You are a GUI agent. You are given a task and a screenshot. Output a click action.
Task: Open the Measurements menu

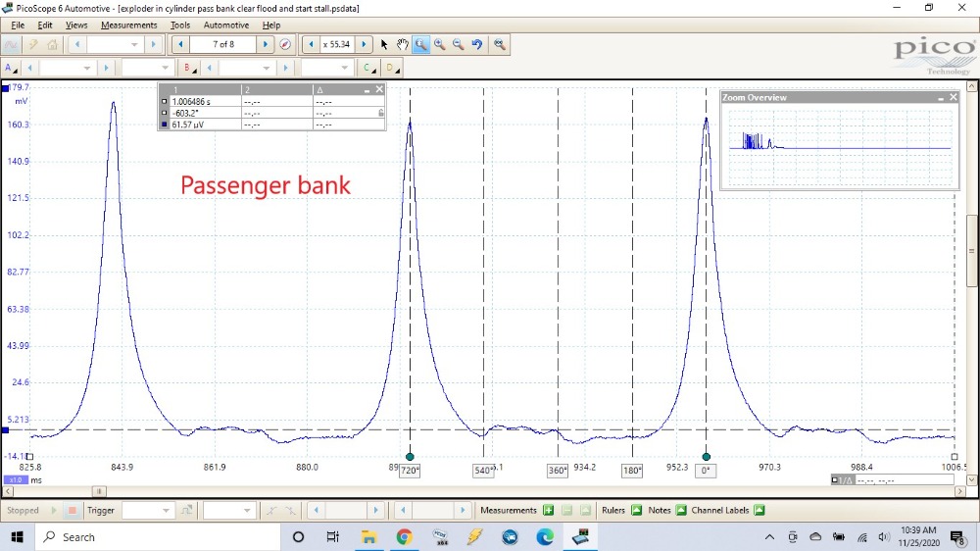(x=128, y=25)
